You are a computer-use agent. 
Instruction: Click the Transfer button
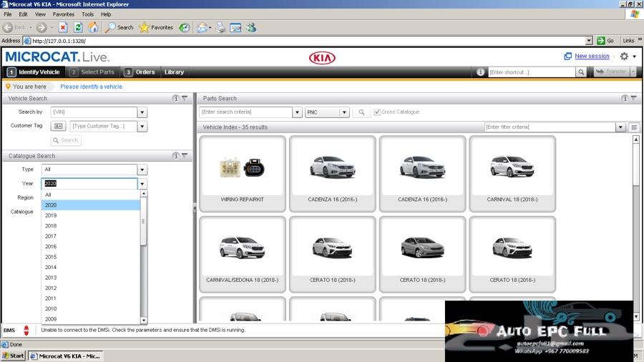(x=612, y=72)
